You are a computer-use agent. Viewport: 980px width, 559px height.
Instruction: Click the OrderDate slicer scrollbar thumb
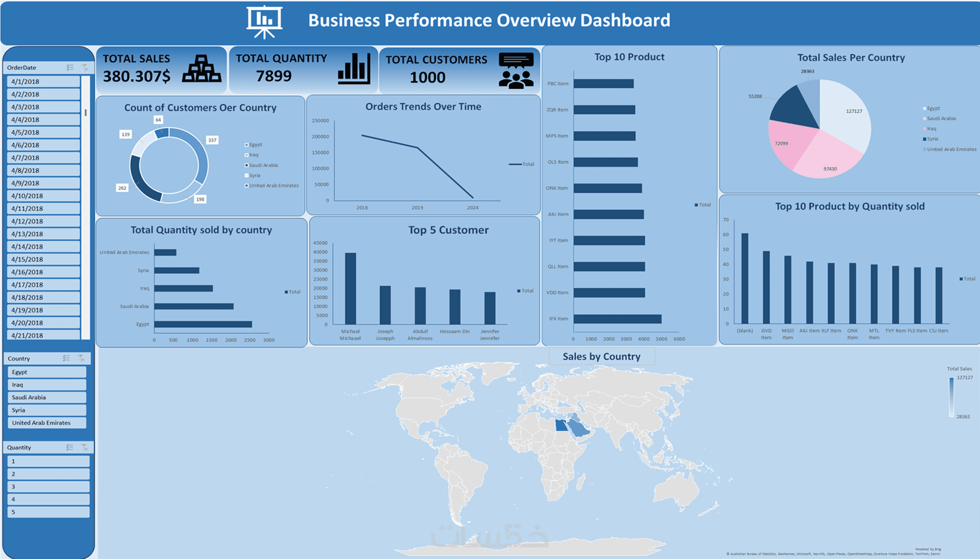tap(86, 113)
